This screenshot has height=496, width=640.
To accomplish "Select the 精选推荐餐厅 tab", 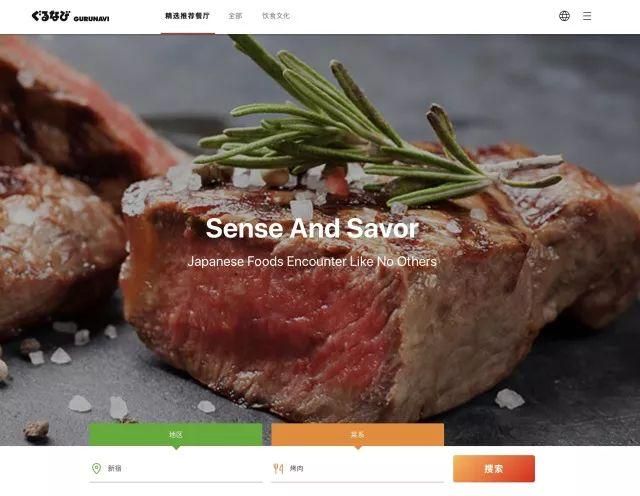I will [187, 16].
